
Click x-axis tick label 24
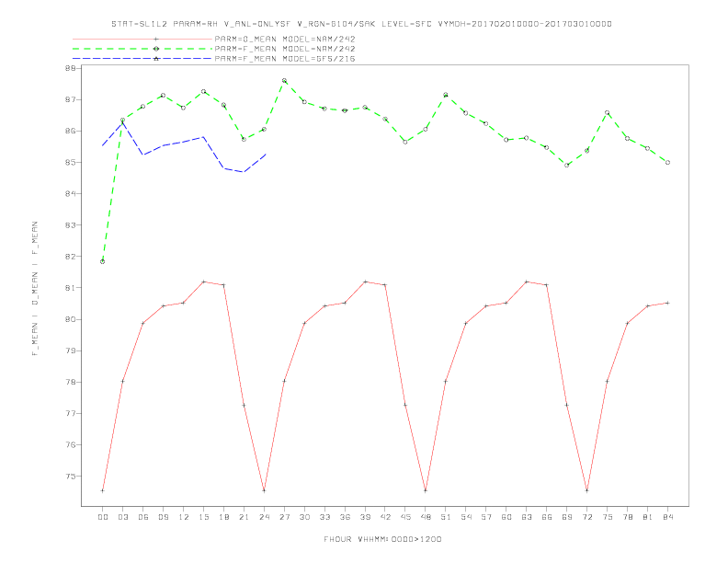tap(264, 517)
